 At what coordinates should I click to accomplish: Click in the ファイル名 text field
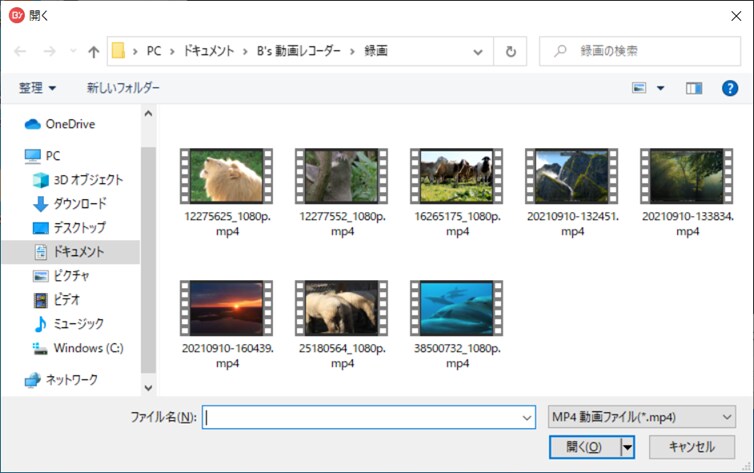point(365,418)
